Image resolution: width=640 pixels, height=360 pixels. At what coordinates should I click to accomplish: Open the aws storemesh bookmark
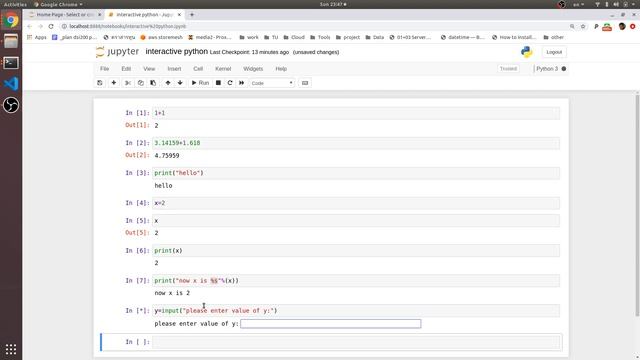161,37
